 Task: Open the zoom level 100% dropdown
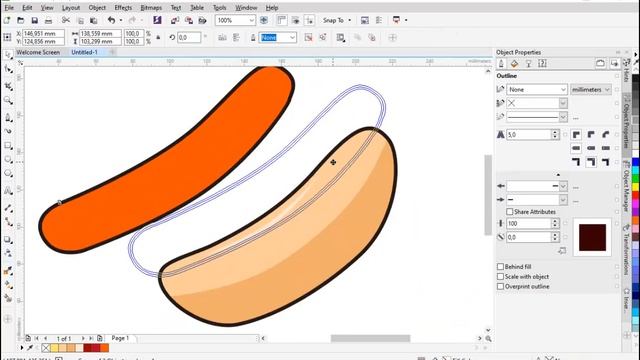(x=251, y=20)
